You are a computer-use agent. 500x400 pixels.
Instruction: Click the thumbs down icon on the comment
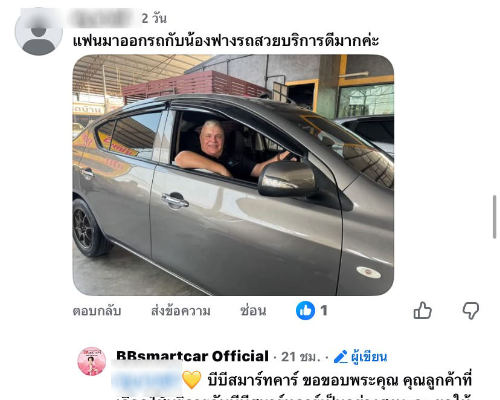pos(471,311)
